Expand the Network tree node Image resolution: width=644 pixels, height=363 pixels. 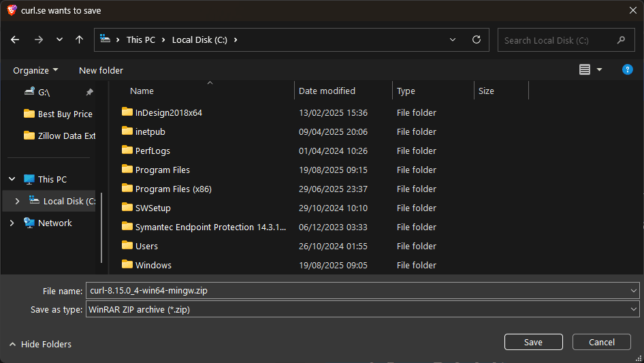(x=12, y=223)
